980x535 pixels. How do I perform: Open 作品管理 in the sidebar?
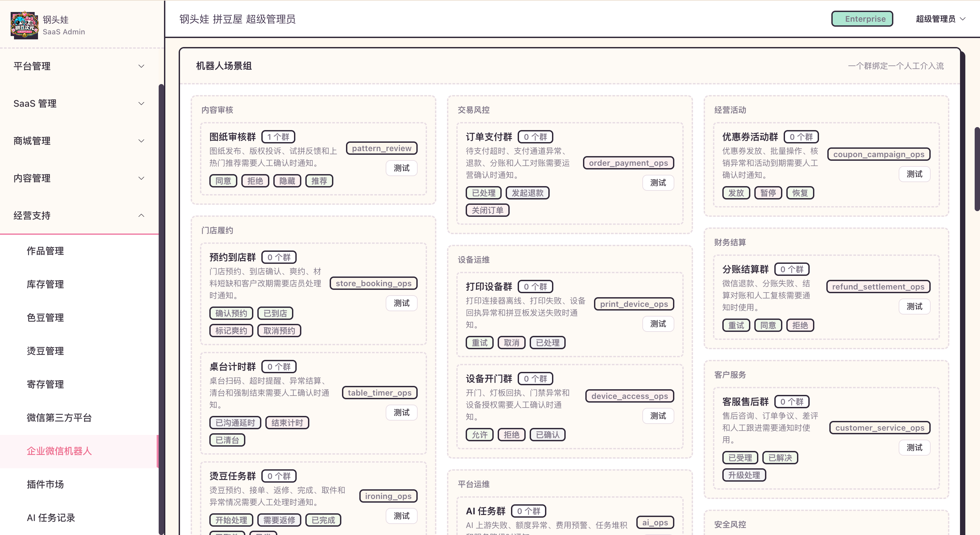click(79, 251)
